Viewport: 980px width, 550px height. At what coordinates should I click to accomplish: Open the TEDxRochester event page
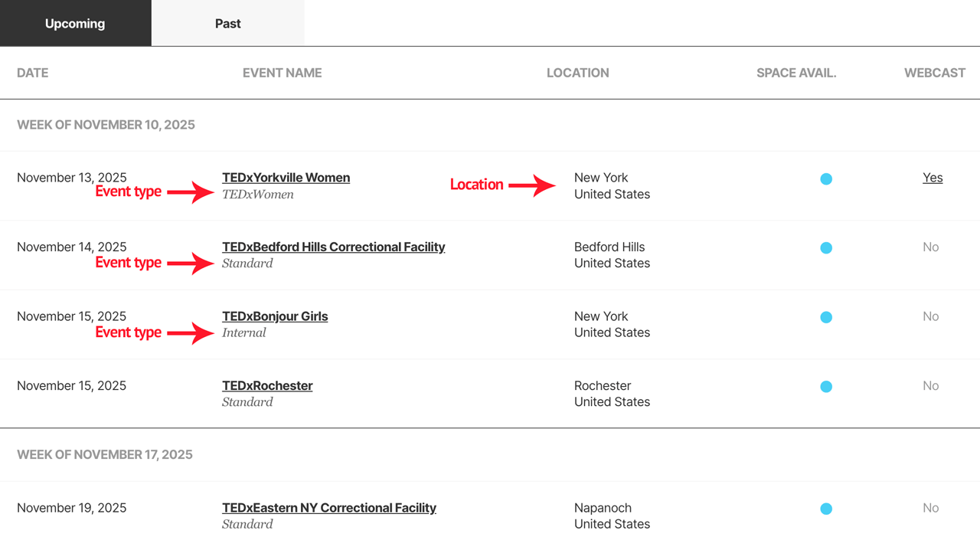(x=267, y=385)
